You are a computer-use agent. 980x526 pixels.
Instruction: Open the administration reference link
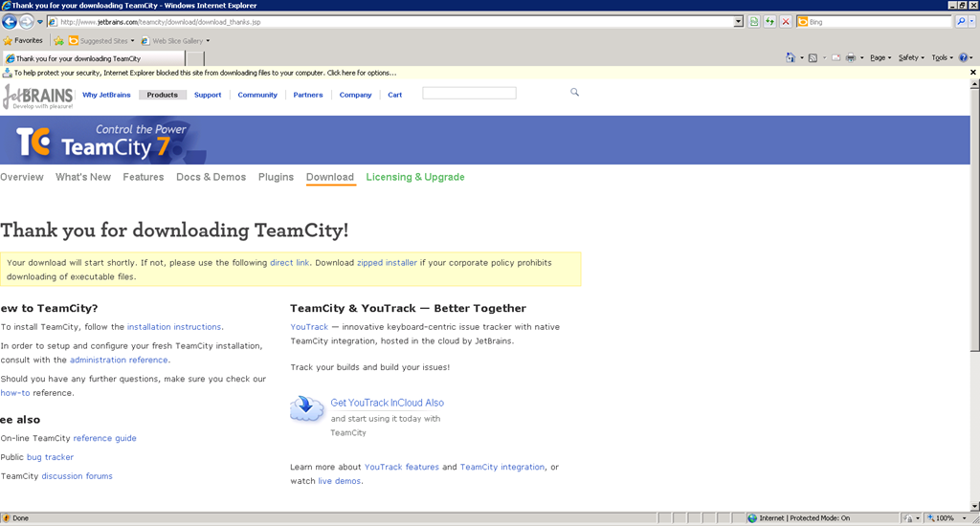point(119,360)
